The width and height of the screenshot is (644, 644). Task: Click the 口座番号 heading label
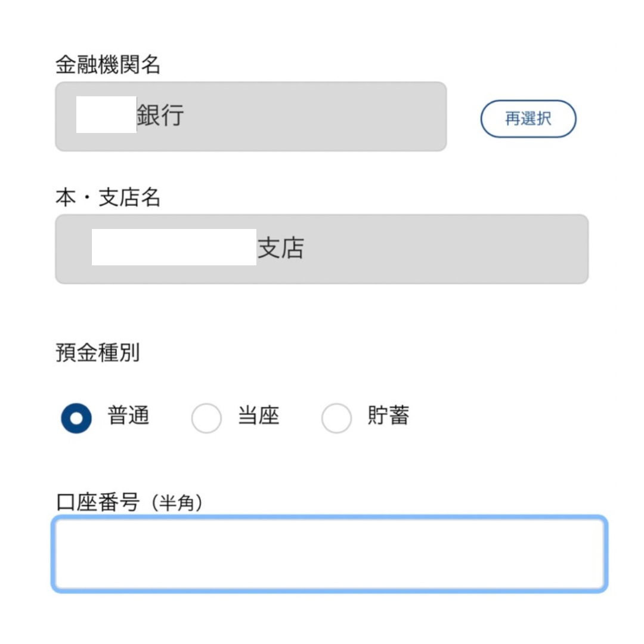97,503
